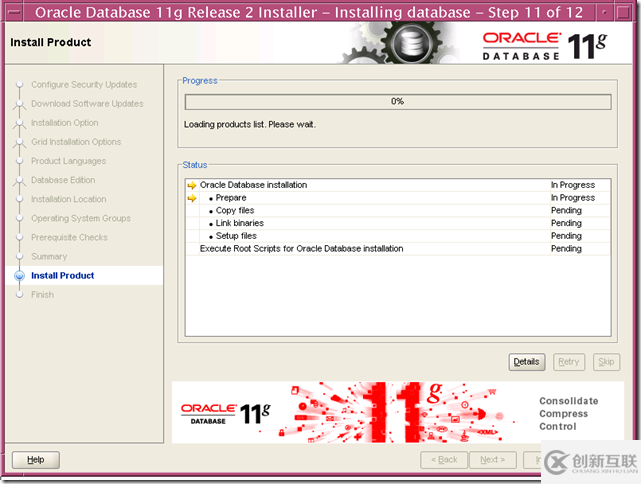The image size is (641, 484).
Task: Click the in-progress arrow beside Oracle Database installation
Action: click(x=192, y=185)
